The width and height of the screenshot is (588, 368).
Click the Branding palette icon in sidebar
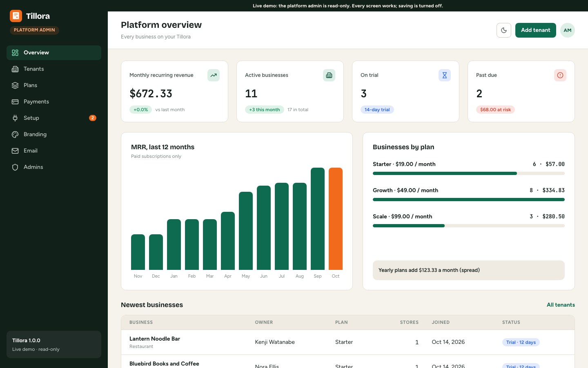15,135
